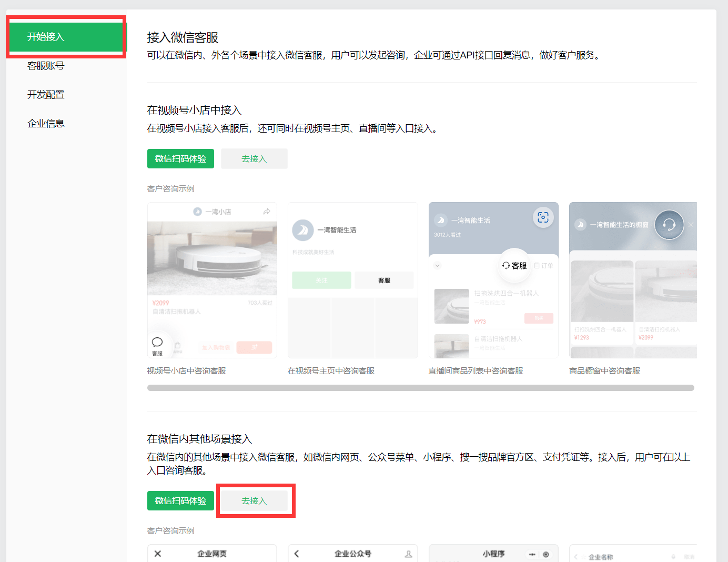The image size is (728, 562).
Task: Click the 视频号小店中咨询客服 caption
Action: tap(187, 371)
